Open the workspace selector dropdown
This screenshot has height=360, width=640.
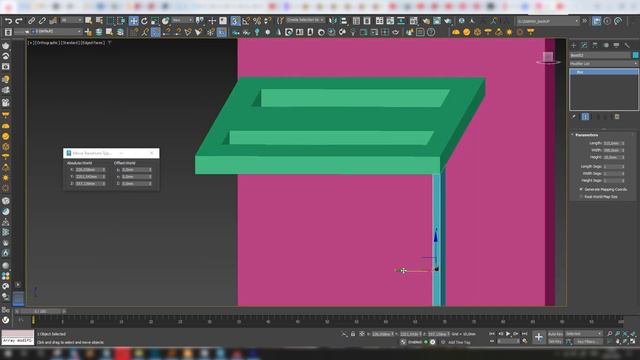point(548,21)
